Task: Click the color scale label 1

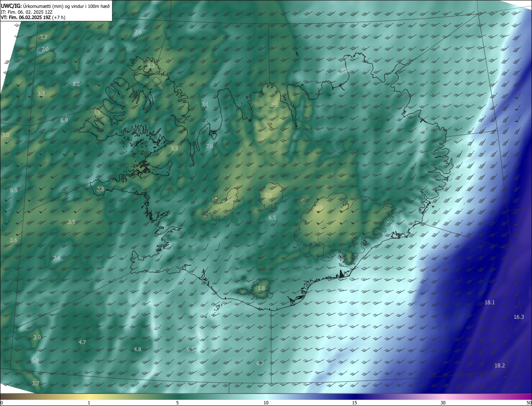Action: pyautogui.click(x=89, y=403)
